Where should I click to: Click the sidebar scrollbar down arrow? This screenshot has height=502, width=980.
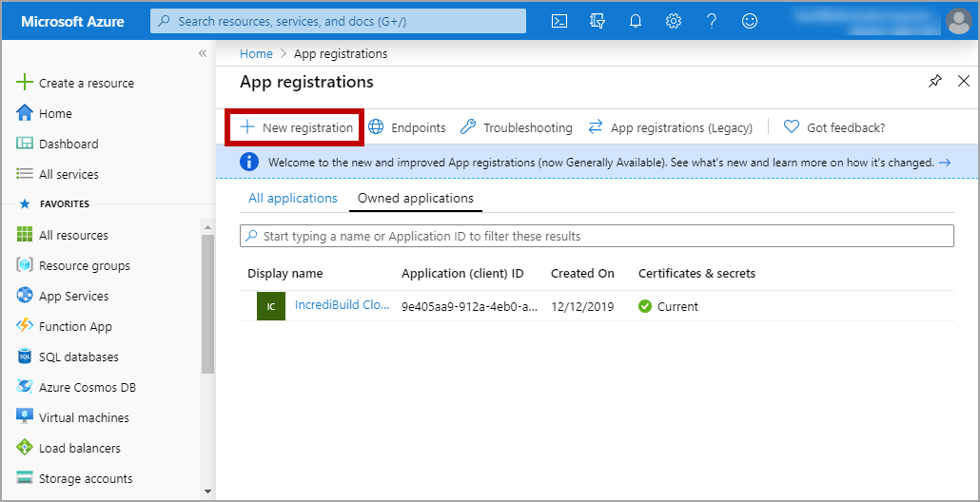click(x=208, y=492)
